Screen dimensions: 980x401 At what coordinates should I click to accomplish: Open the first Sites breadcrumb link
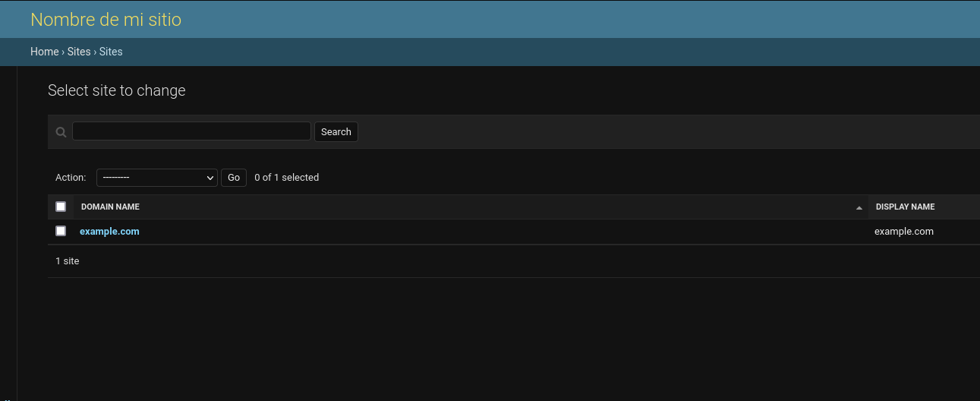(79, 52)
